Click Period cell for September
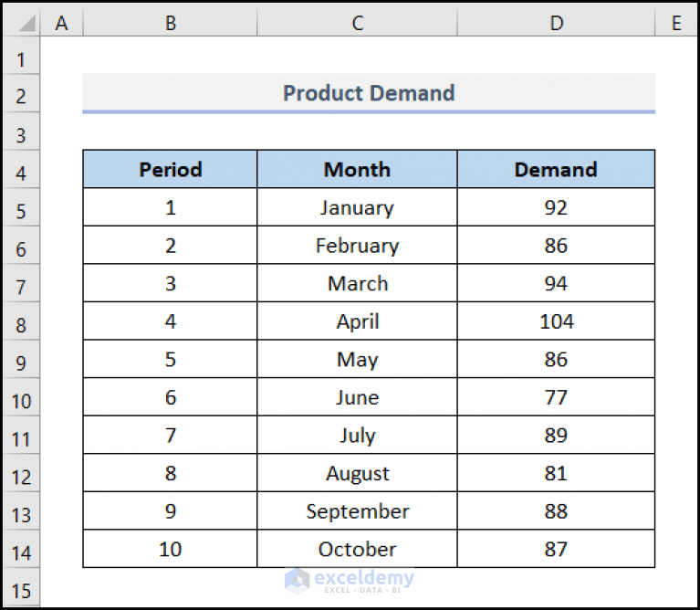The image size is (700, 610). tap(170, 510)
